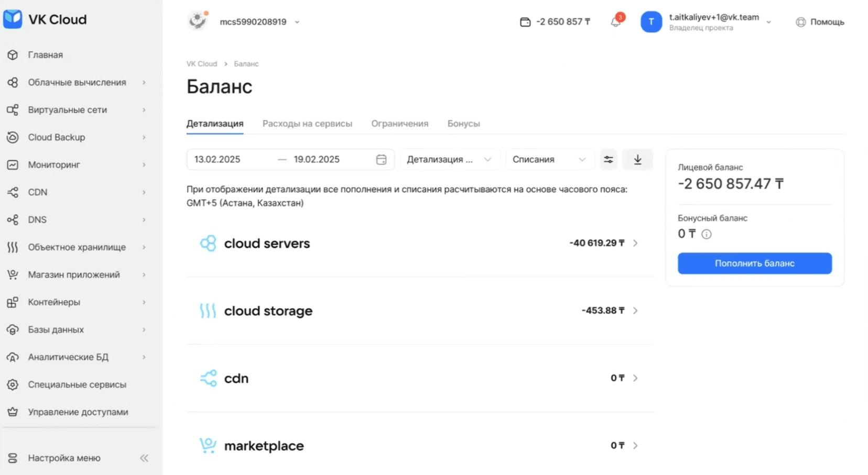
Task: Download the detail report
Action: (638, 160)
